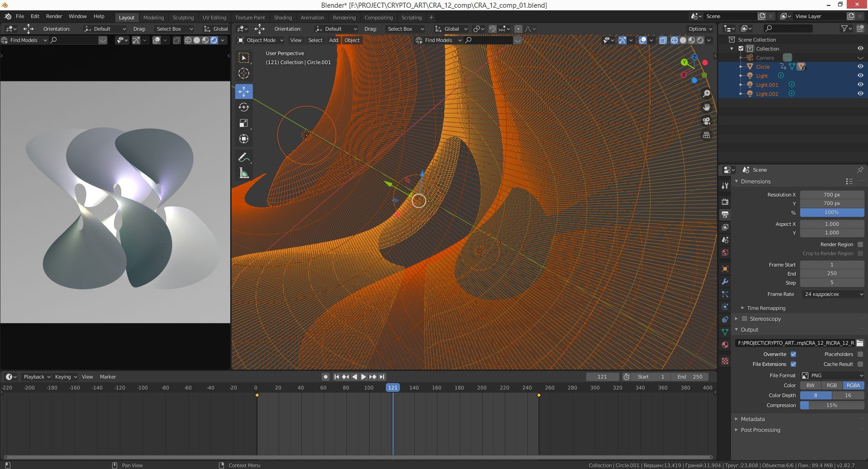Set color depth to 16

click(848, 395)
